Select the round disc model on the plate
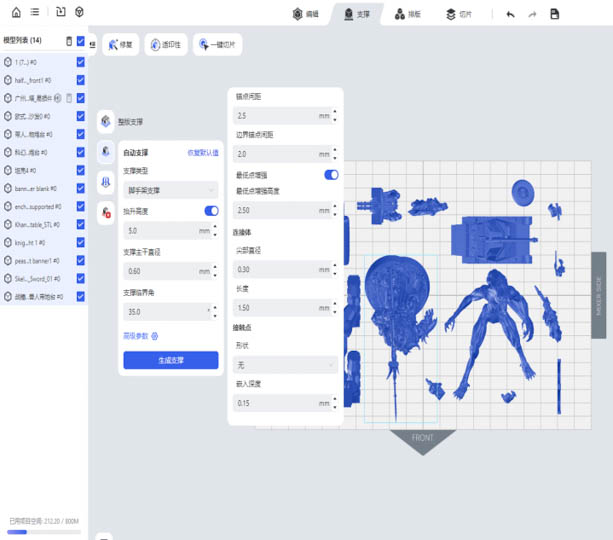Screen dimensions: 613x540 (x=523, y=192)
